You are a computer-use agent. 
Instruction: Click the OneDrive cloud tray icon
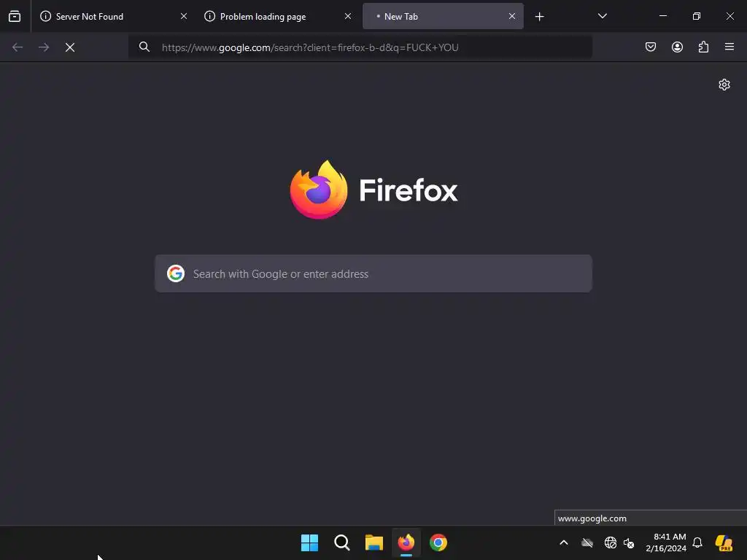pos(587,542)
